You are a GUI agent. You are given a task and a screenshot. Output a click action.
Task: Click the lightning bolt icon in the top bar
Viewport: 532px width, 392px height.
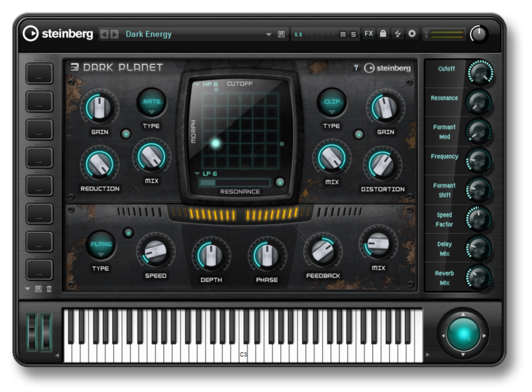pos(398,33)
